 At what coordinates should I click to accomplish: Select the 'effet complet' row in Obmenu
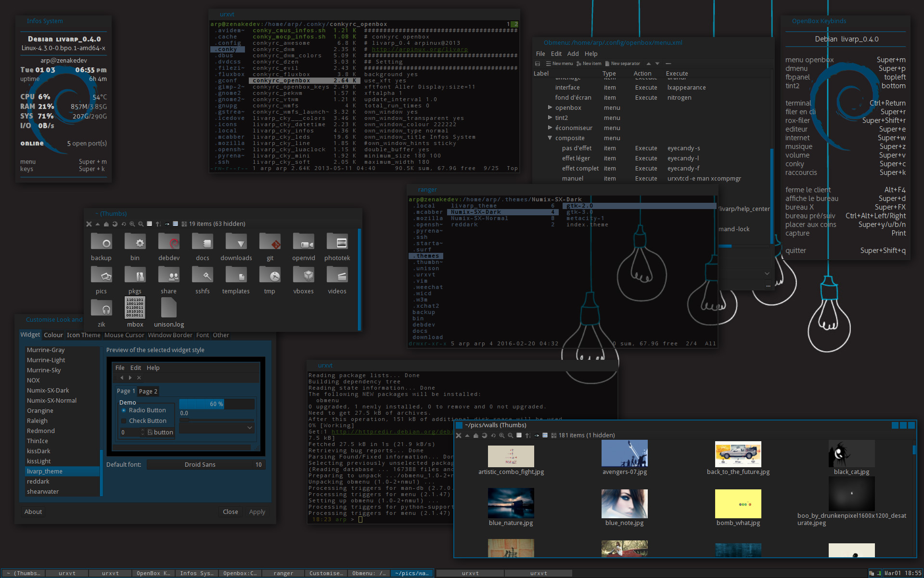coord(652,168)
